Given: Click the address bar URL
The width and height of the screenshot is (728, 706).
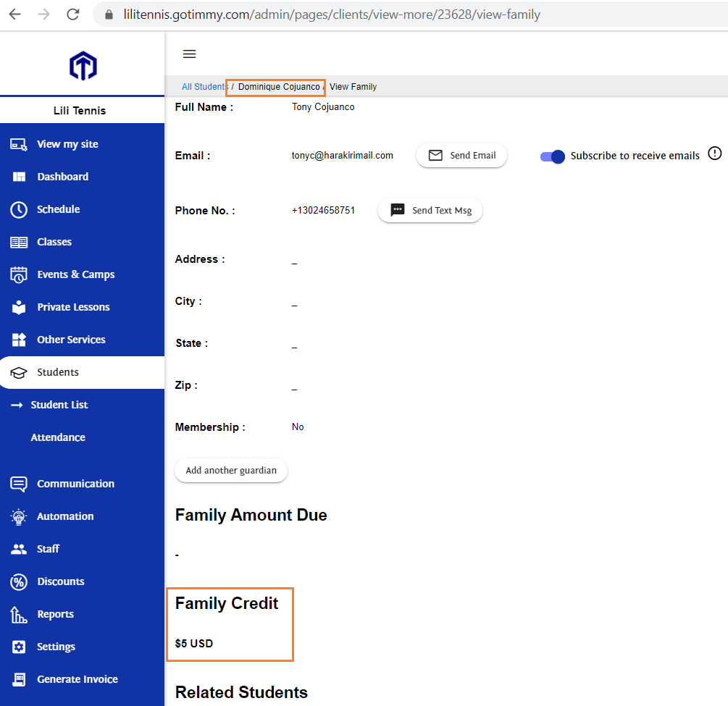Looking at the screenshot, I should [x=332, y=15].
